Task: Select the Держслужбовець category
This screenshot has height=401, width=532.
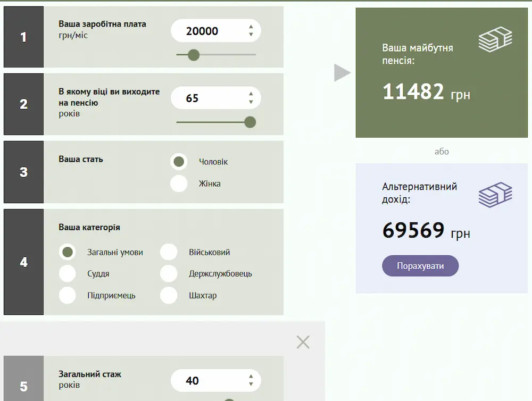Action: (169, 273)
